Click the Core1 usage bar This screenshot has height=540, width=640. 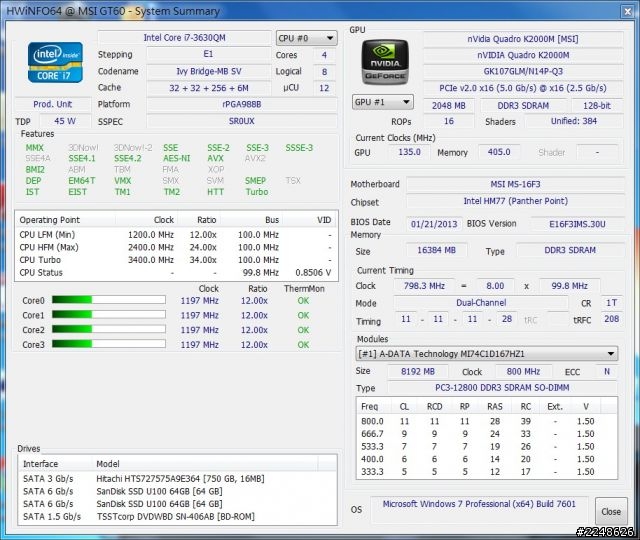[x=109, y=315]
